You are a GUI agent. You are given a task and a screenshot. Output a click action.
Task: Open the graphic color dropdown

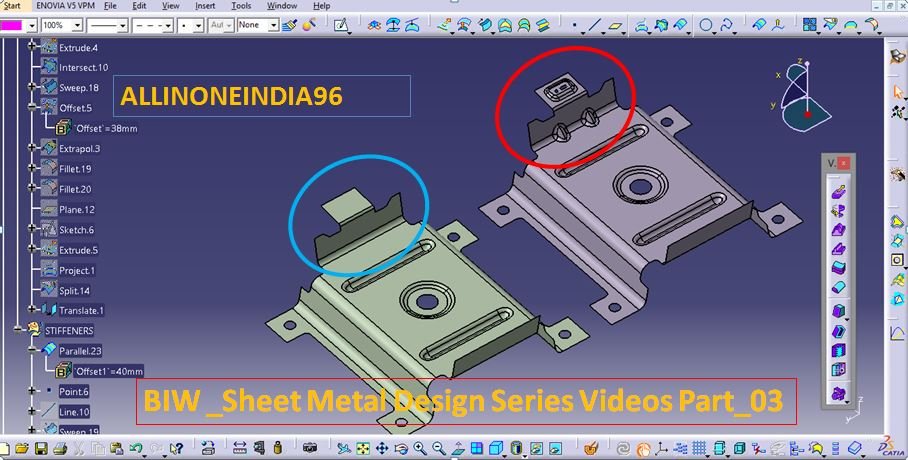click(31, 25)
